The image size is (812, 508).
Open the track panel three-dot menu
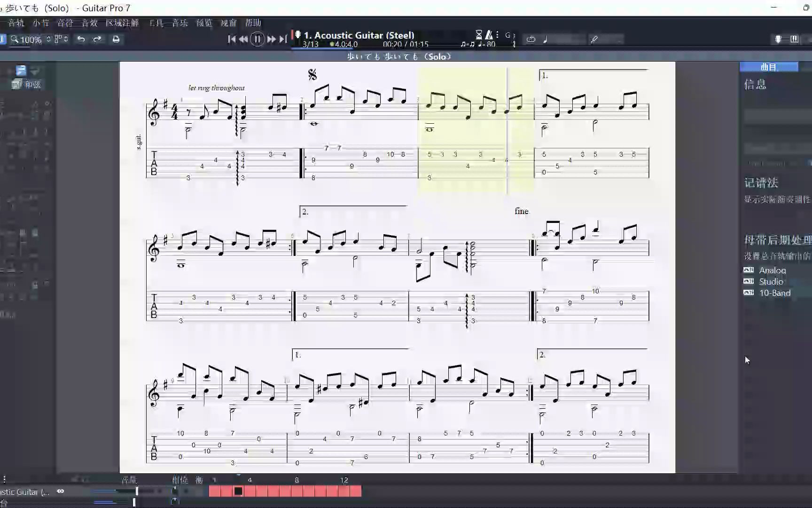4,479
